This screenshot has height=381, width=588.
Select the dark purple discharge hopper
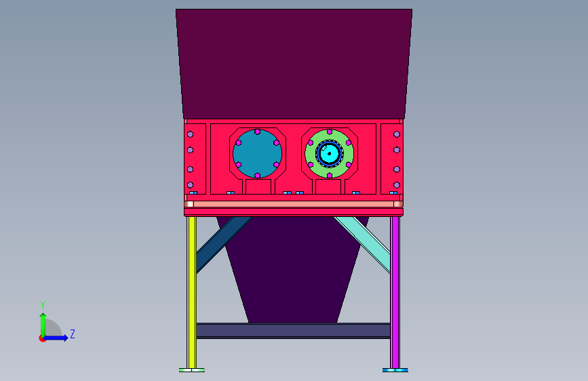coord(292,270)
